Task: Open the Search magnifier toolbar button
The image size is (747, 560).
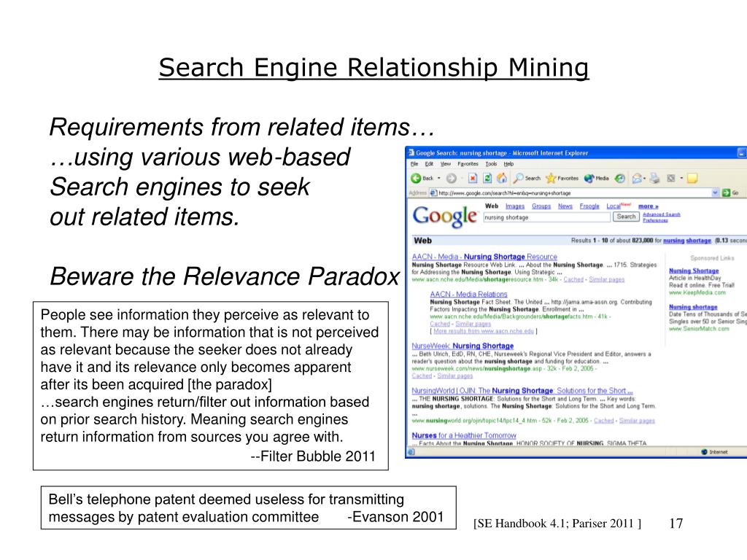Action: (527, 178)
